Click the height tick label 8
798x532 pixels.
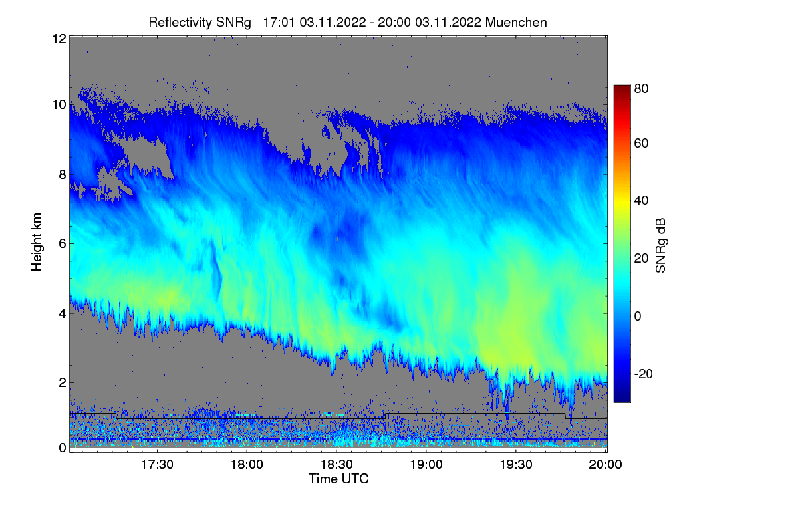(x=63, y=174)
